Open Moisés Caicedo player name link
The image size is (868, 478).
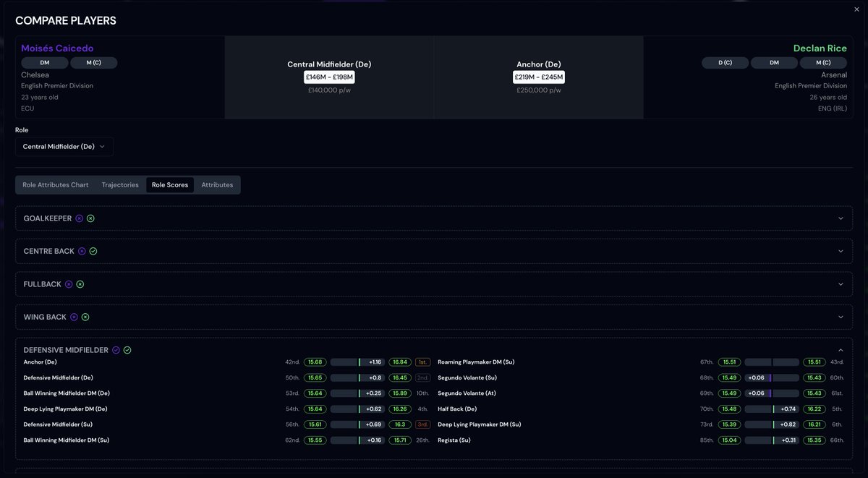(57, 48)
